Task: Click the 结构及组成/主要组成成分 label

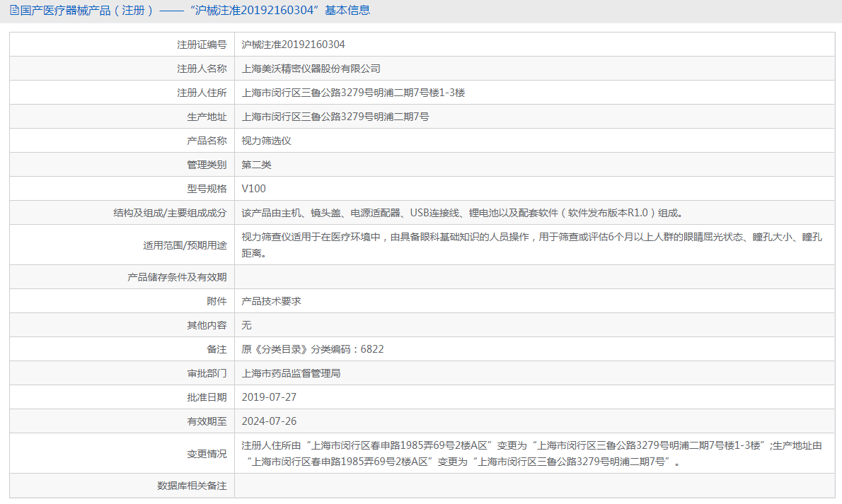Action: [x=170, y=213]
